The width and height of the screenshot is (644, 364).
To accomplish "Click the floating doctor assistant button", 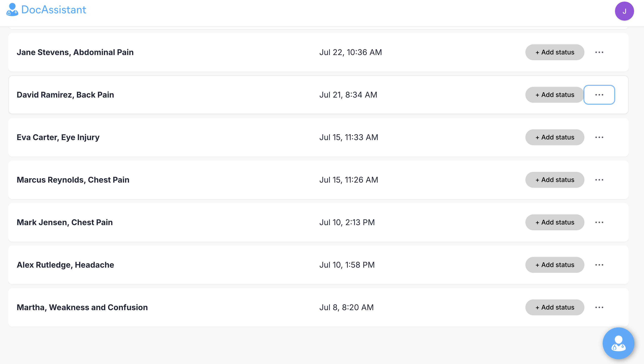I will (618, 343).
